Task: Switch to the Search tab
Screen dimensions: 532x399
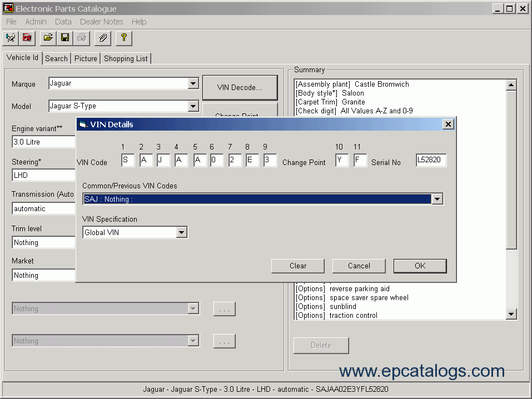Action: point(56,58)
